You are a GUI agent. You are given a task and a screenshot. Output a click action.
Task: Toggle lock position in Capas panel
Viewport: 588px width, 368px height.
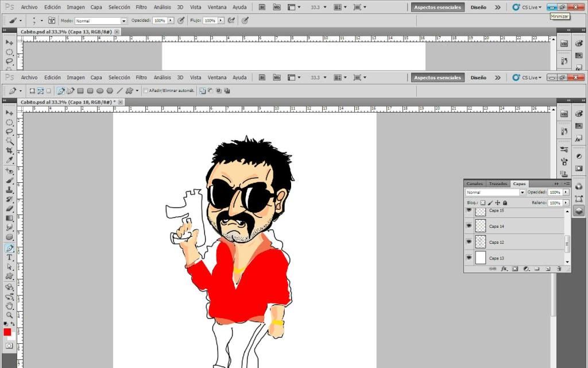pyautogui.click(x=498, y=203)
